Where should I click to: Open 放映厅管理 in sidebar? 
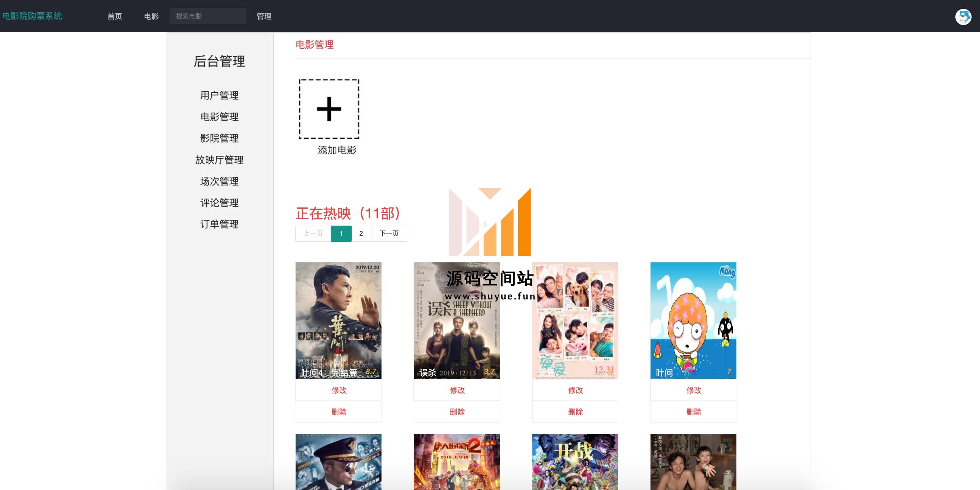(219, 160)
